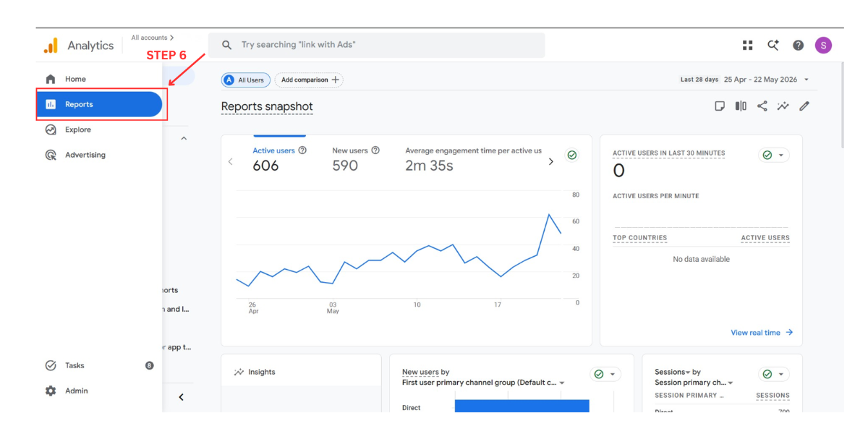Image resolution: width=868 pixels, height=434 pixels.
Task: Open data quality dropdown on New users card
Action: pyautogui.click(x=605, y=374)
